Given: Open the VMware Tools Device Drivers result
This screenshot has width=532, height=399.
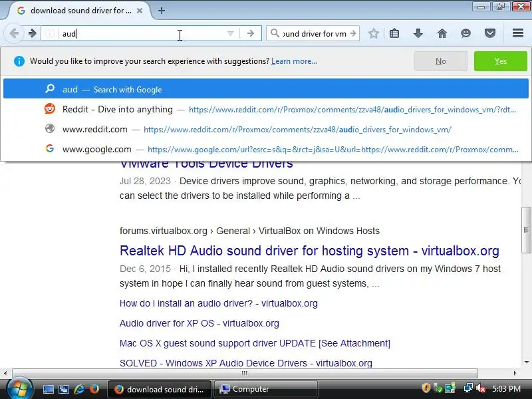Looking at the screenshot, I should pos(206,164).
